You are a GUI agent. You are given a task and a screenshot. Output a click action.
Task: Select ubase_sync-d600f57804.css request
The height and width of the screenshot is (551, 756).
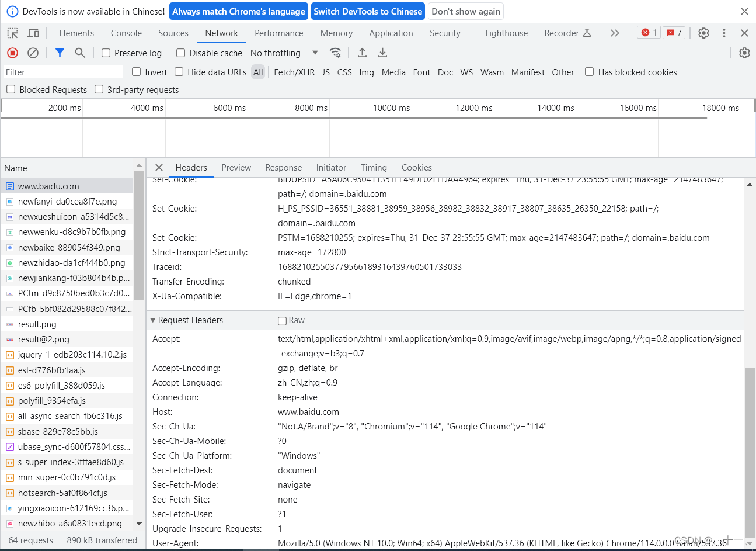pos(67,447)
